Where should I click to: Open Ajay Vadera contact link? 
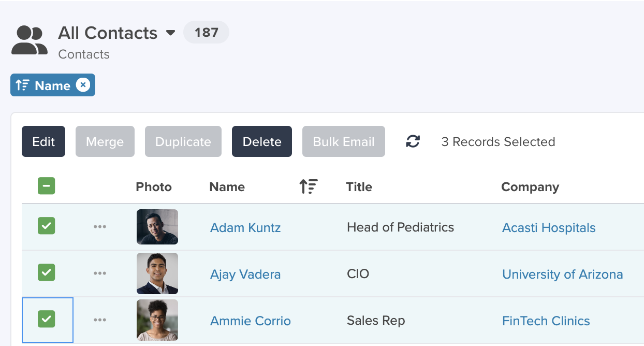[245, 274]
